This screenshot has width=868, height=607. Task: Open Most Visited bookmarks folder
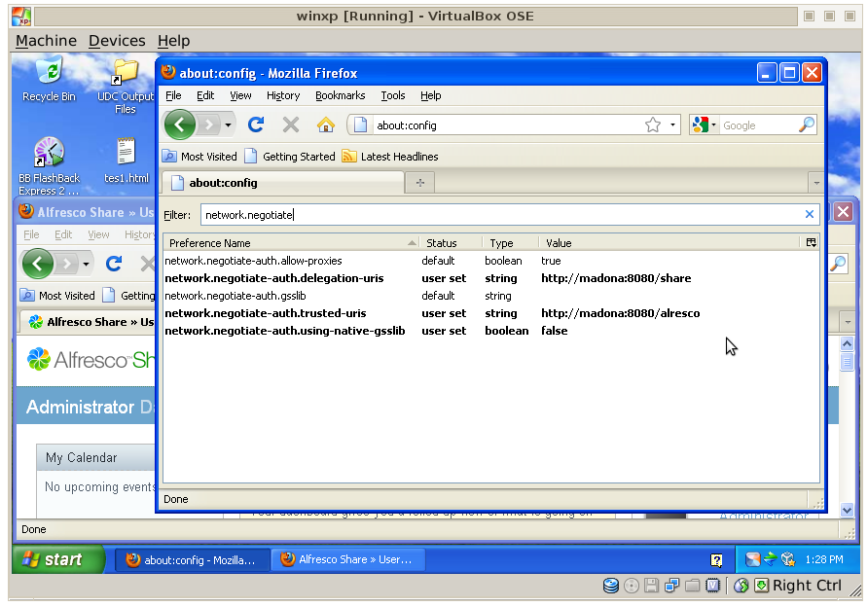[200, 156]
